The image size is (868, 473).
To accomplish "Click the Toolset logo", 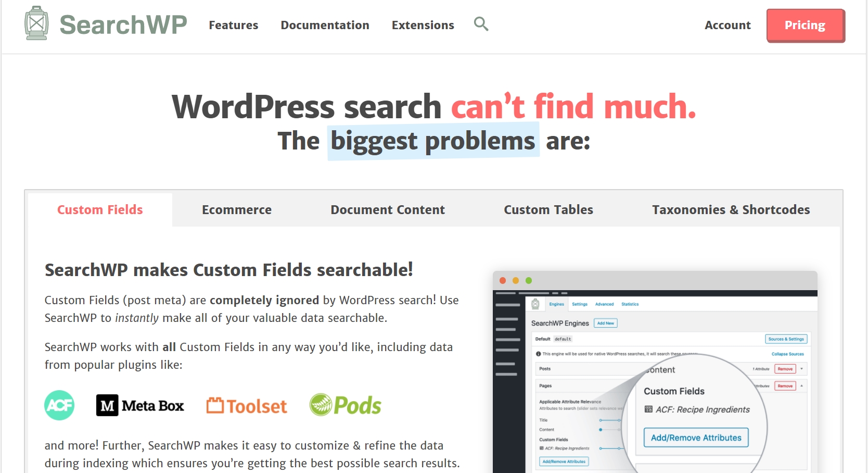I will pos(247,406).
